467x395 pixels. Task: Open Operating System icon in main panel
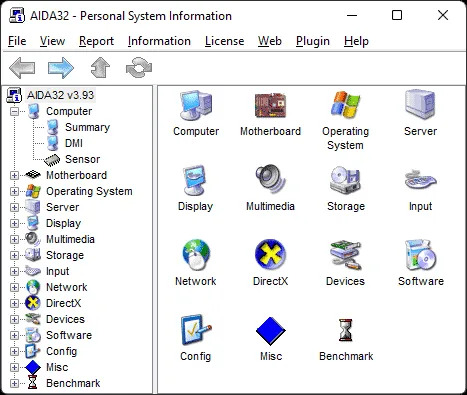coord(345,105)
